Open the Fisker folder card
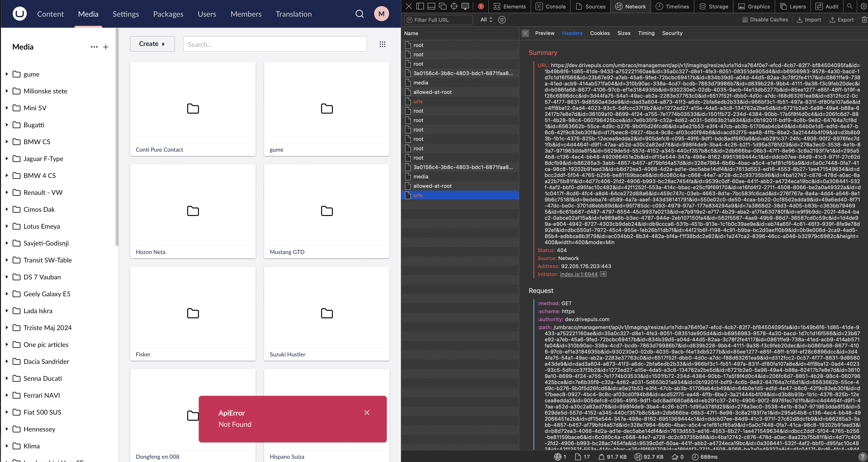The image size is (868, 462). pyautogui.click(x=193, y=313)
